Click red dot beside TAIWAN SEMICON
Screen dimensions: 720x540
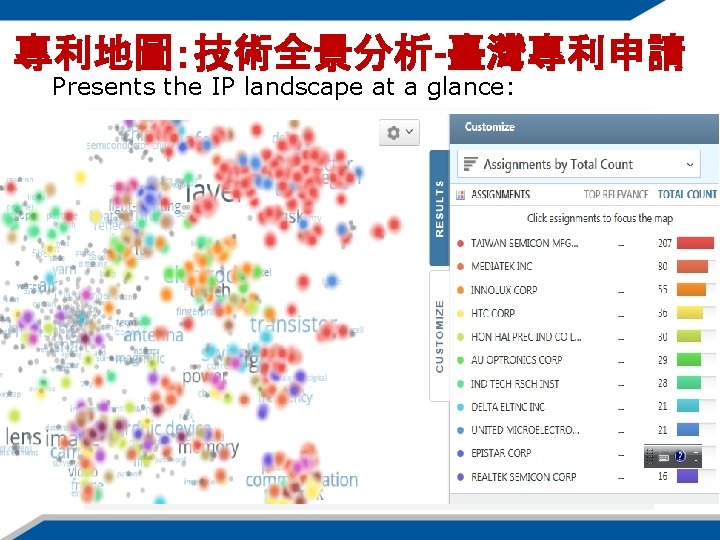tap(461, 243)
